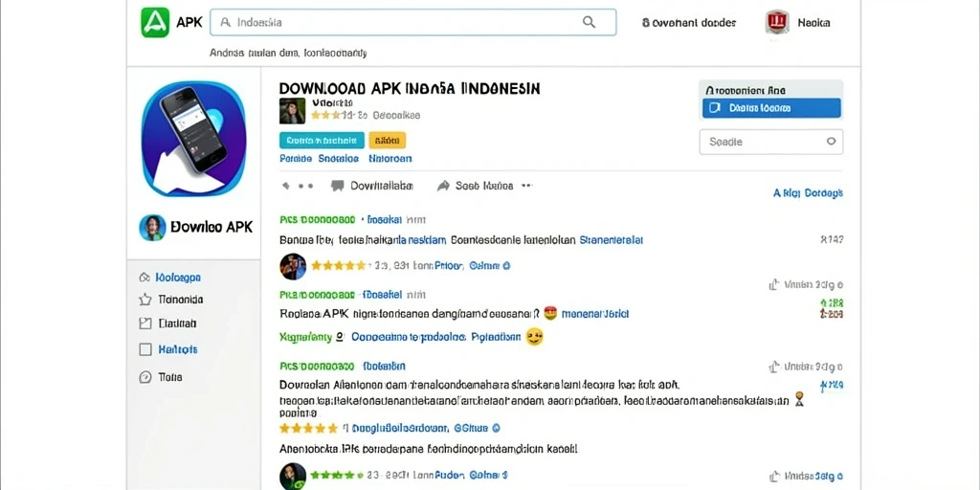Select the 'Downlco APK' sidebar title
Screen dimensions: 980x490
(212, 228)
